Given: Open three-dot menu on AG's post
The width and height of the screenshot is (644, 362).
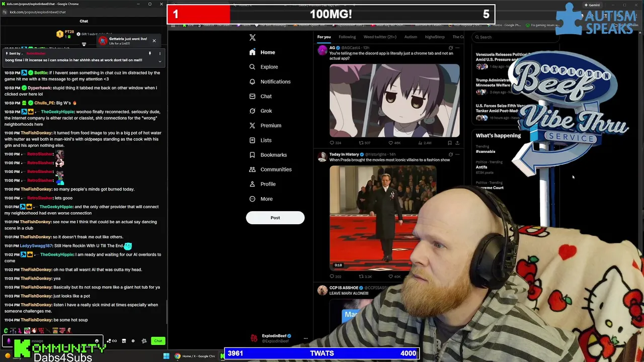Looking at the screenshot, I should coord(457,48).
